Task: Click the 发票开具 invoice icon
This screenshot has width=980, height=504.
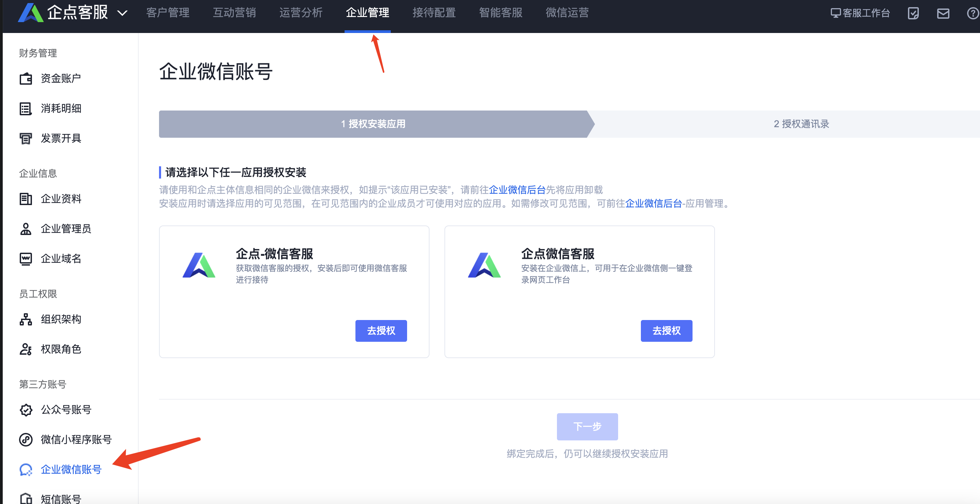Action: (26, 138)
